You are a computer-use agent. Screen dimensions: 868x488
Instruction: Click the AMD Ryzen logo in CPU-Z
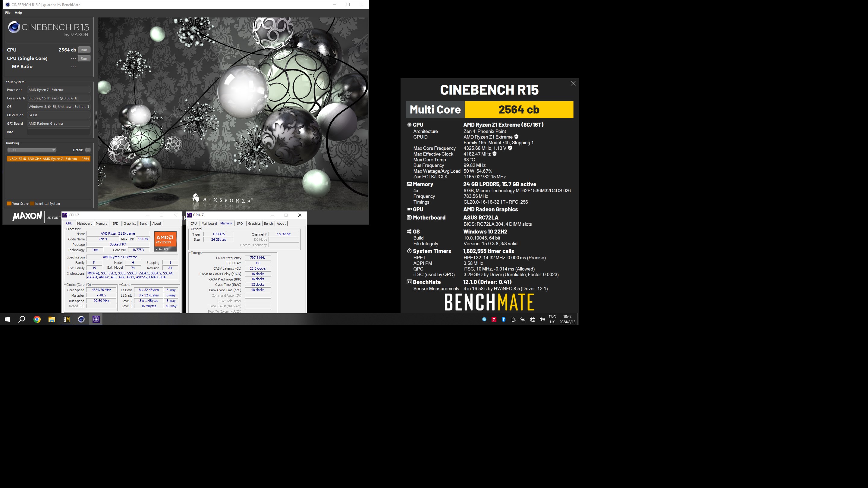(x=165, y=241)
